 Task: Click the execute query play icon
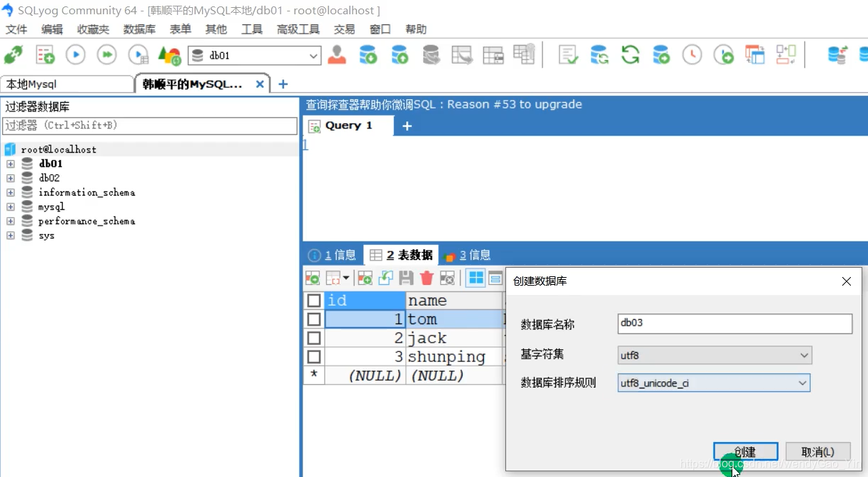tap(76, 55)
